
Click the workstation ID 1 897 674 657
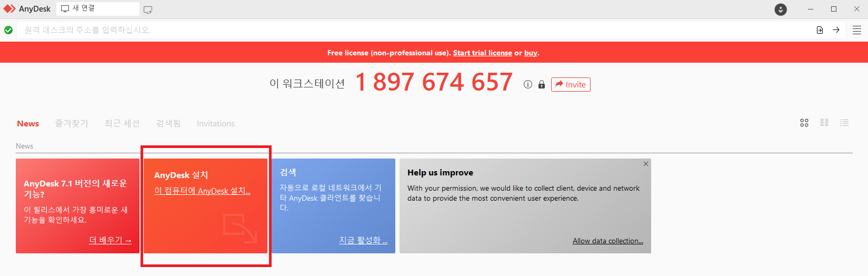(434, 82)
